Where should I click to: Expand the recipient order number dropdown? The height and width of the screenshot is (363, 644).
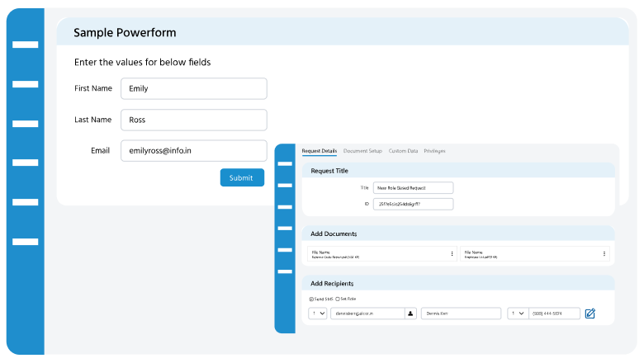[x=318, y=313]
